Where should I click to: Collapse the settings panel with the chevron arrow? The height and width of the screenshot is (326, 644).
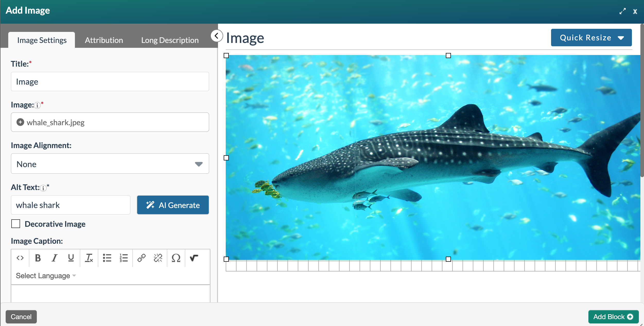(x=217, y=36)
